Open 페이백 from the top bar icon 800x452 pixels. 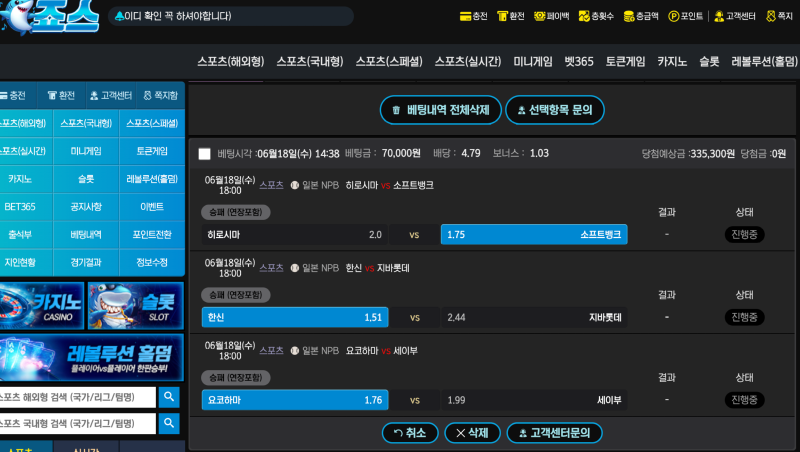coord(540,16)
